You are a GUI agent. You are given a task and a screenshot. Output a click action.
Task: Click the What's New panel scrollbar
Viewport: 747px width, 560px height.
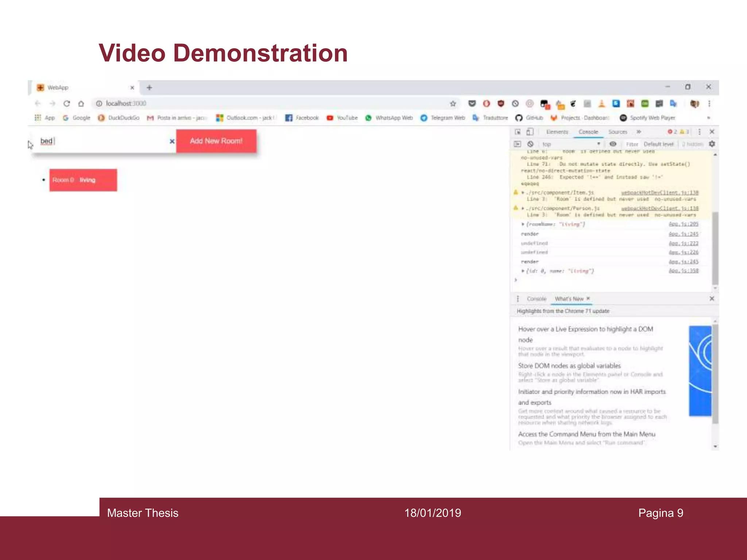coord(715,374)
